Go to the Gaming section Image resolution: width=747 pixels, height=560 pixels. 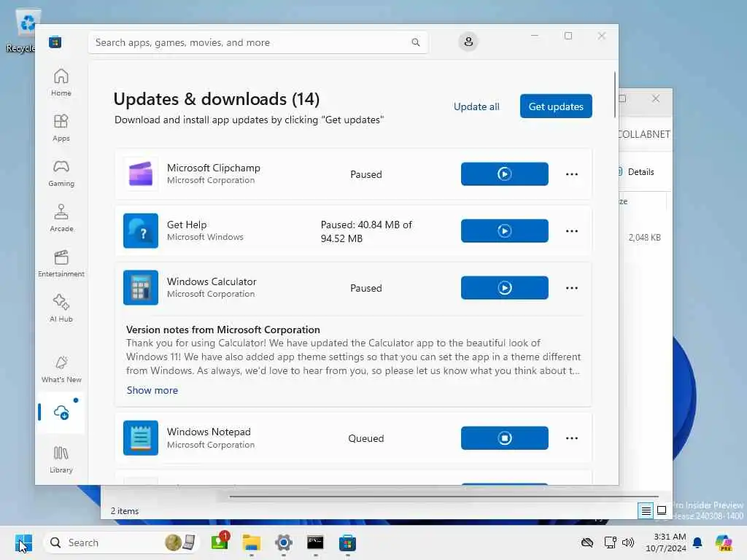[x=61, y=173]
